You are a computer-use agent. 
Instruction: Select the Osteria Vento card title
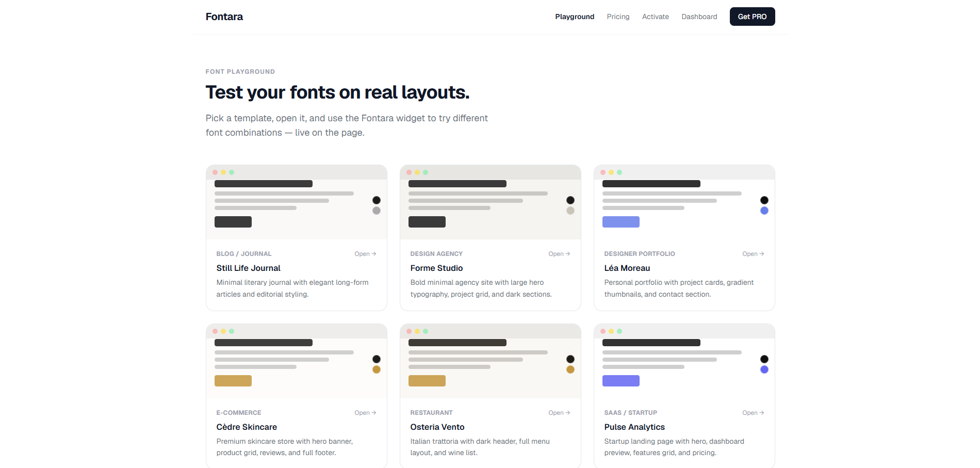[x=437, y=427]
